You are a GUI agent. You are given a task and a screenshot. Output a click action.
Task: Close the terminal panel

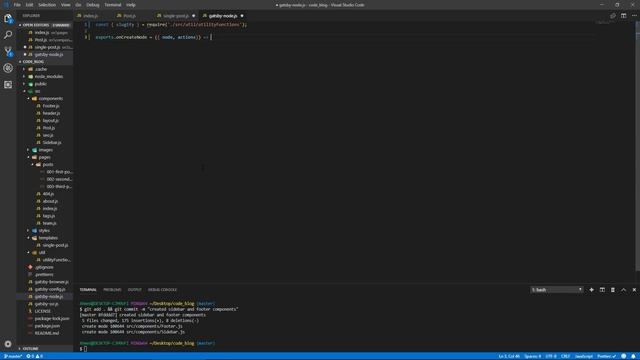point(634,290)
